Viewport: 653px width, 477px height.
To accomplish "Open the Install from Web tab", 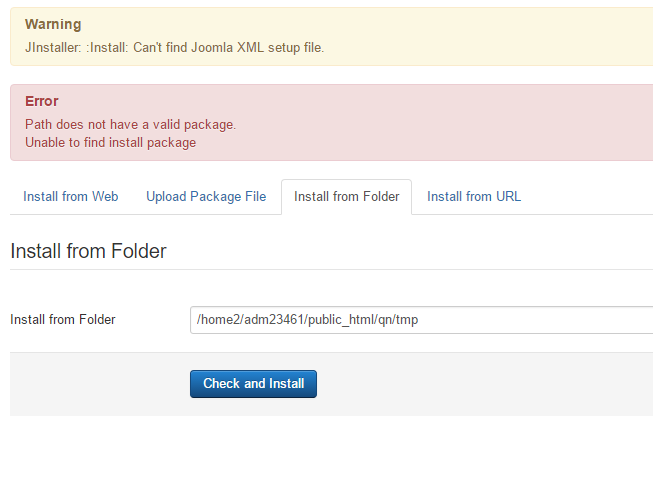I will (70, 197).
